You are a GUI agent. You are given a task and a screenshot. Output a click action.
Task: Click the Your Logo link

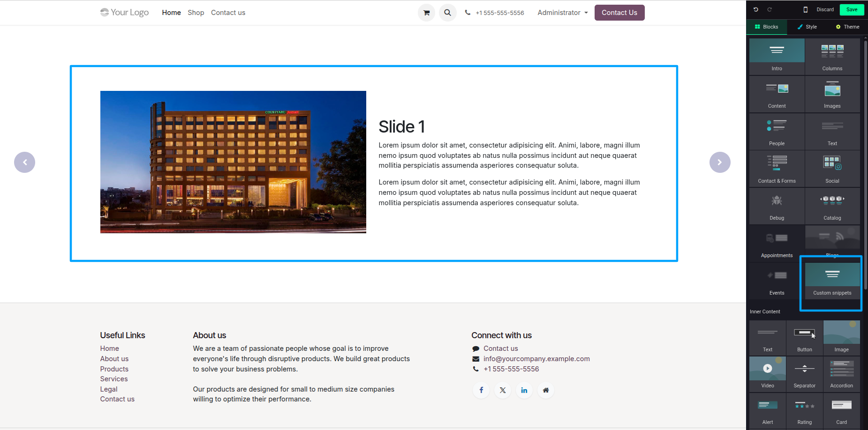pyautogui.click(x=124, y=12)
